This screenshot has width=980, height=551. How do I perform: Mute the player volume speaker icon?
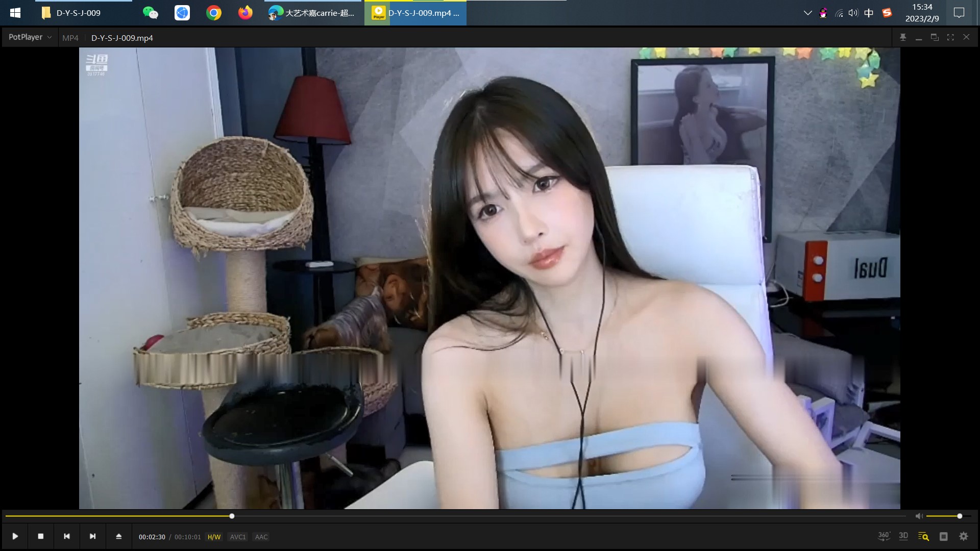pos(919,516)
